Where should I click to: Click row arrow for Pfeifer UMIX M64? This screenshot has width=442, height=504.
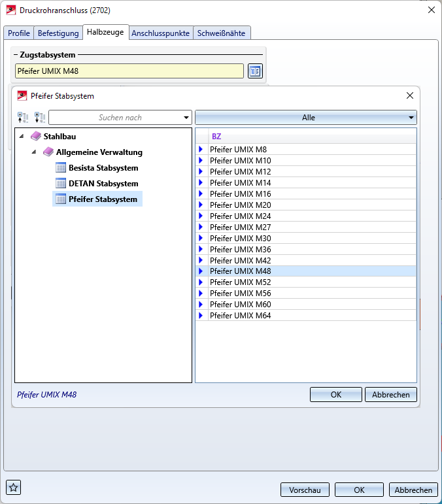coord(201,315)
